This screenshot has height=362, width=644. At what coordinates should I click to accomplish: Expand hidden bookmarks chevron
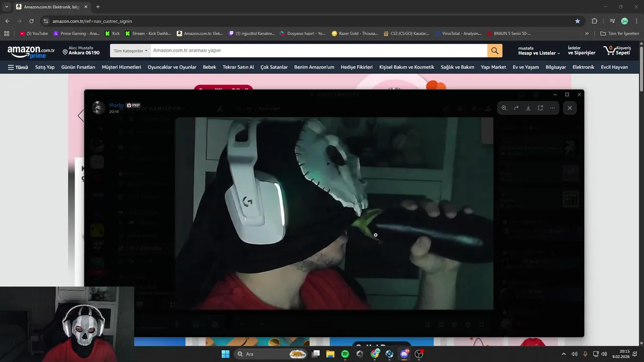point(587,34)
